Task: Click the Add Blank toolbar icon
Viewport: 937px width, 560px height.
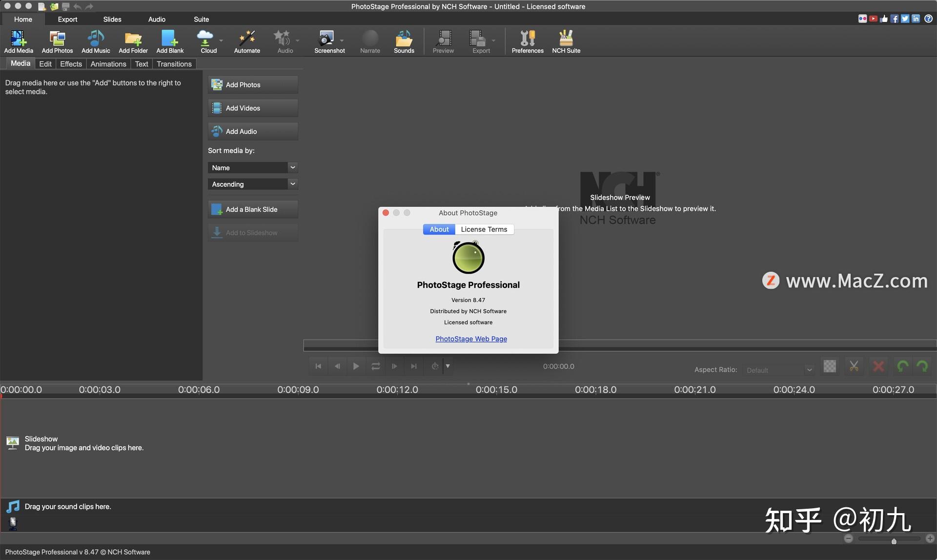Action: (170, 41)
